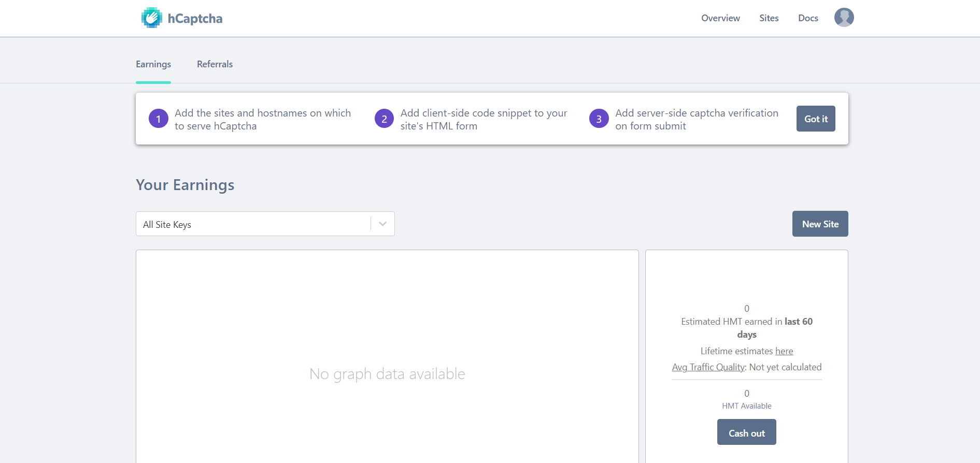
Task: Go to Overview in the top navigation
Action: click(720, 18)
